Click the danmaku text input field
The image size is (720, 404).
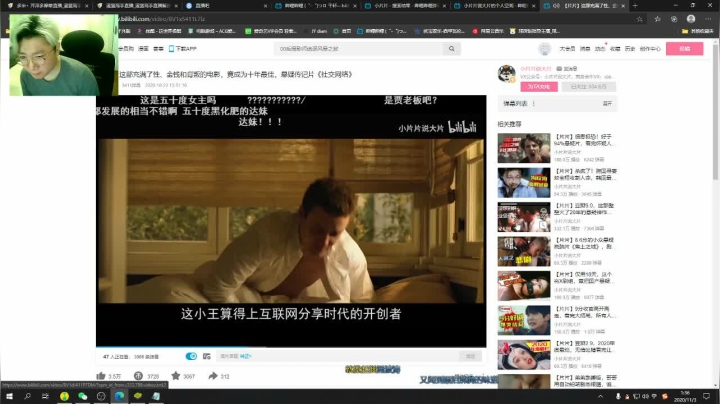(338, 356)
